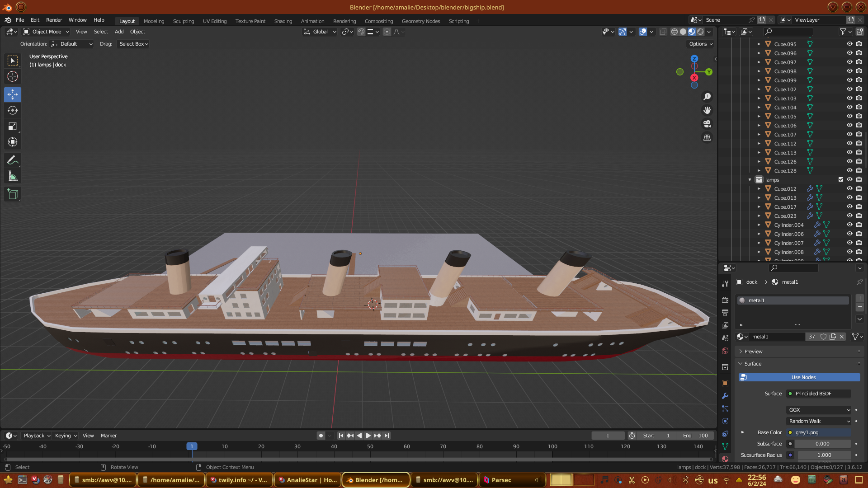
Task: Select the Add Cube tool
Action: tap(13, 194)
